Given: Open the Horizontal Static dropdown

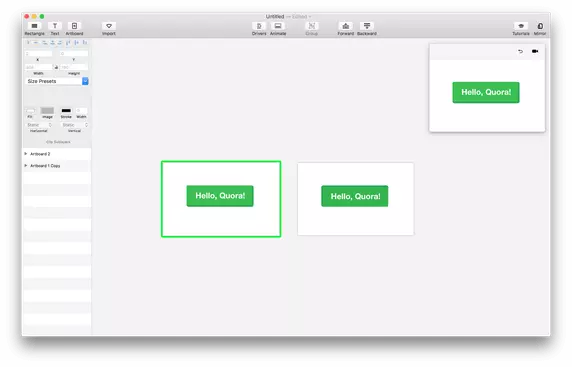Looking at the screenshot, I should tap(39, 125).
